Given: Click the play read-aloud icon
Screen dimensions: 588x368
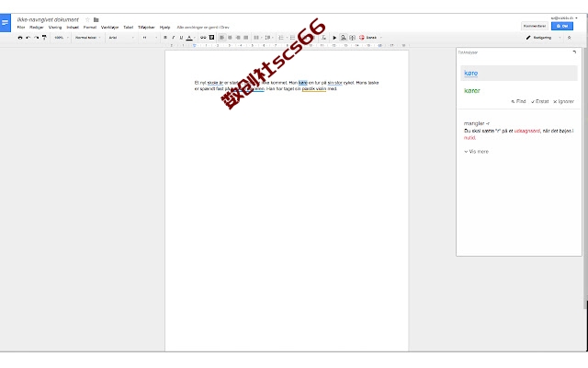Looking at the screenshot, I should point(334,38).
